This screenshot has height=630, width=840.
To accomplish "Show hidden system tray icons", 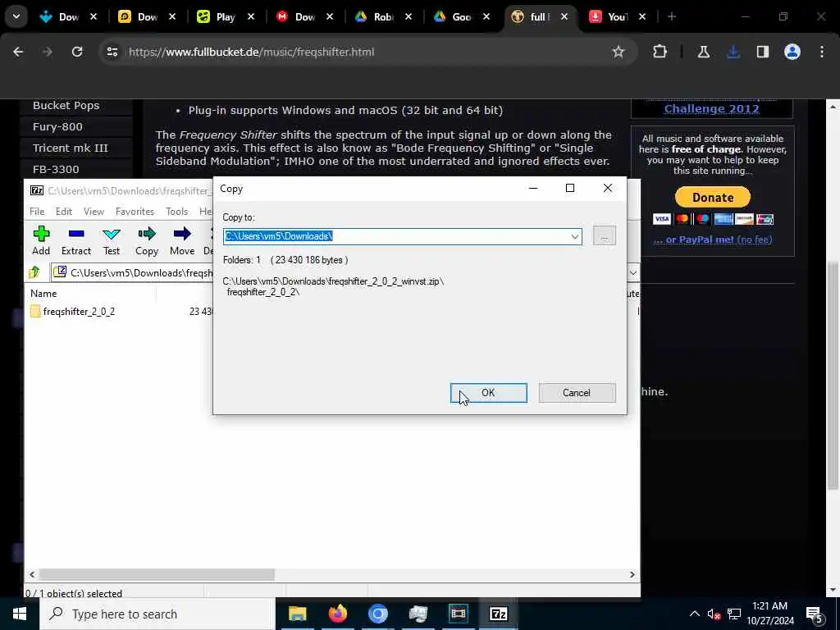I will pyautogui.click(x=694, y=614).
